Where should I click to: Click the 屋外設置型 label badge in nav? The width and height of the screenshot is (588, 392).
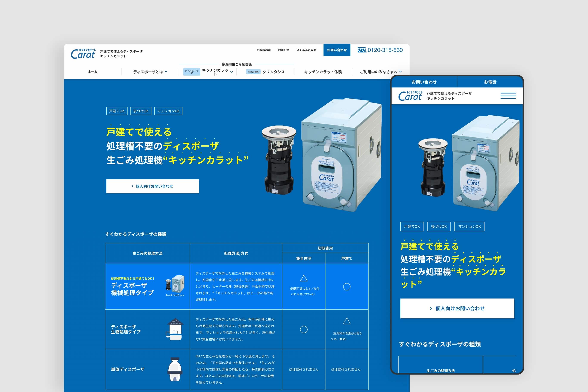click(253, 72)
